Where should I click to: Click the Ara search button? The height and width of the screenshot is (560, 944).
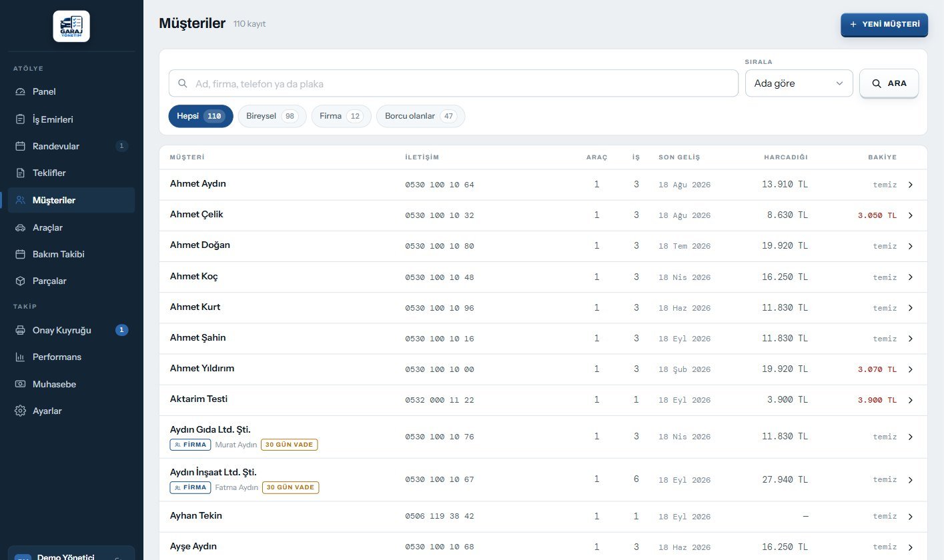[889, 83]
